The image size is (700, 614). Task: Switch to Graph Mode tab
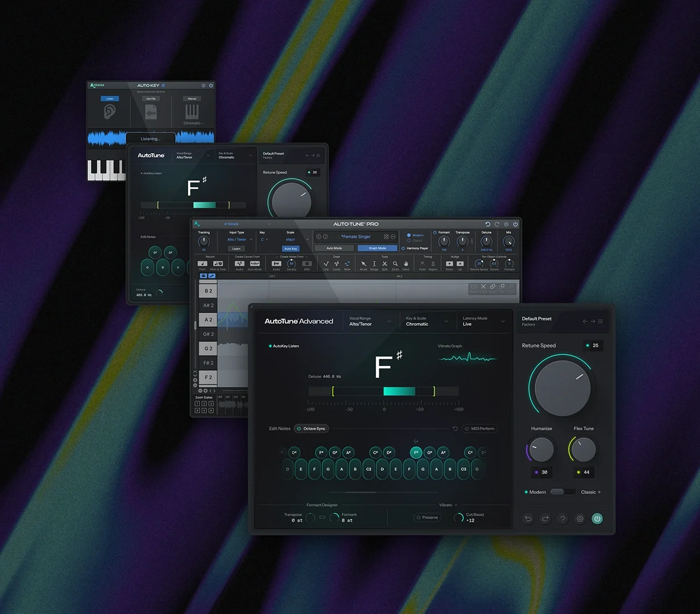pos(377,248)
